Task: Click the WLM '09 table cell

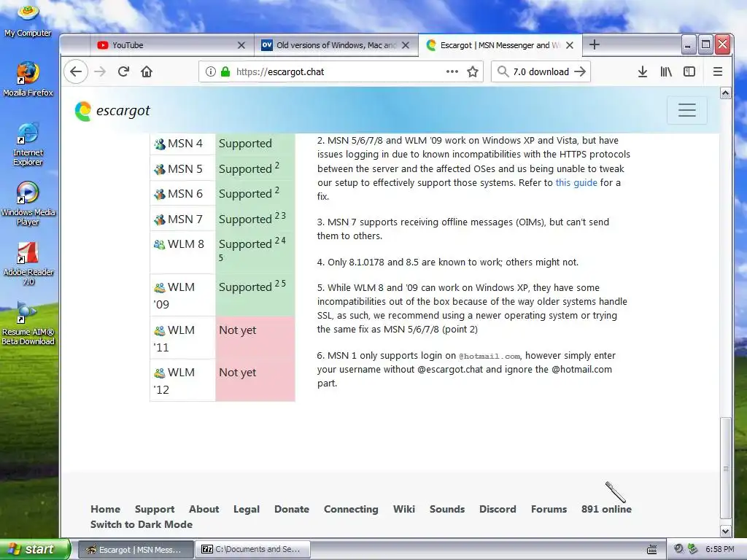Action: click(183, 295)
